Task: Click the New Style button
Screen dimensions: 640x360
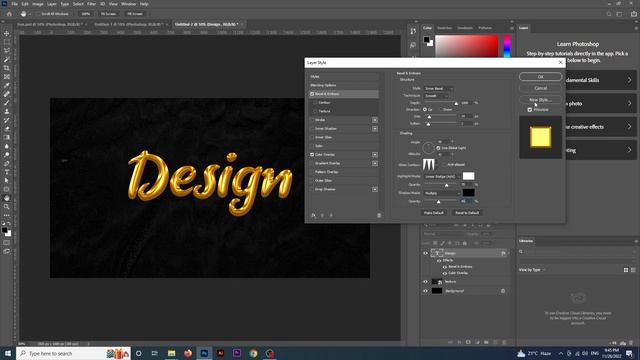Action: click(540, 100)
